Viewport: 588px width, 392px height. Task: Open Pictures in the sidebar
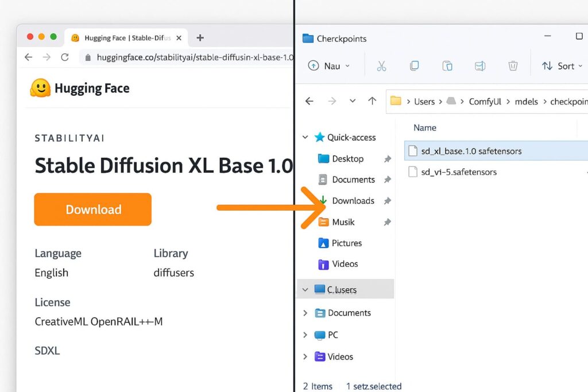[340, 243]
